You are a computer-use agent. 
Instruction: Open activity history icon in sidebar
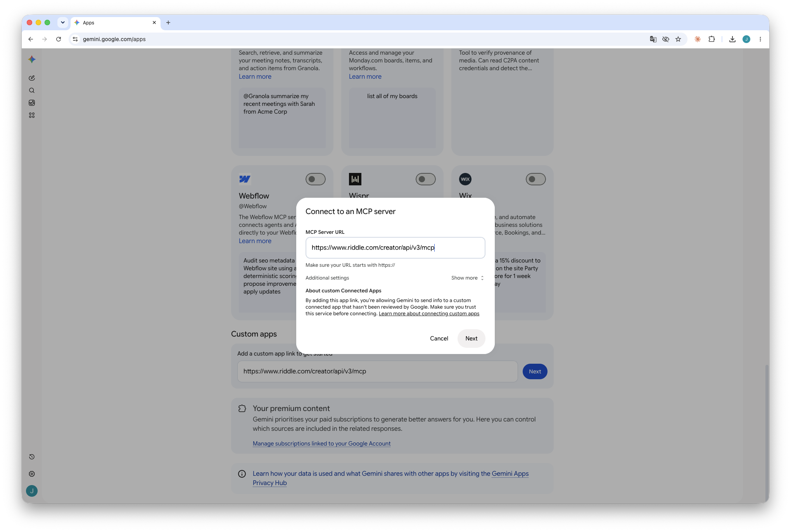click(32, 457)
